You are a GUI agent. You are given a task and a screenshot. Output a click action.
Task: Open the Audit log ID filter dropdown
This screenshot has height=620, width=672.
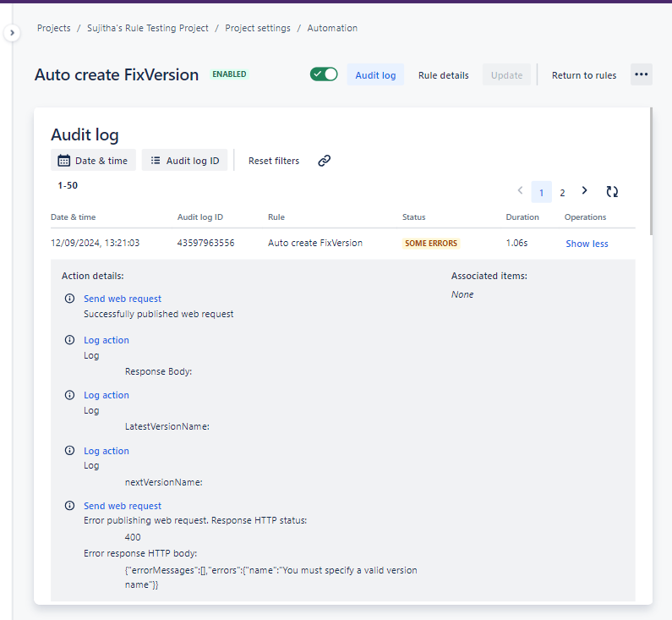184,161
